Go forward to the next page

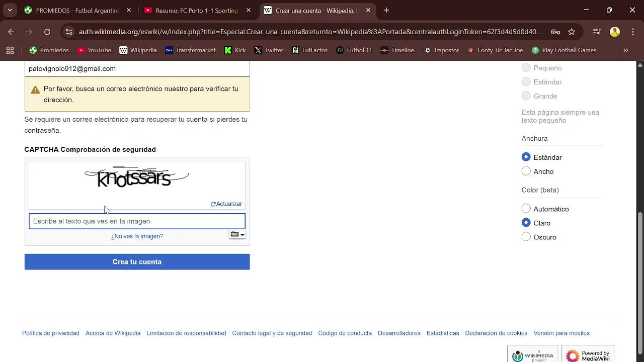(29, 32)
